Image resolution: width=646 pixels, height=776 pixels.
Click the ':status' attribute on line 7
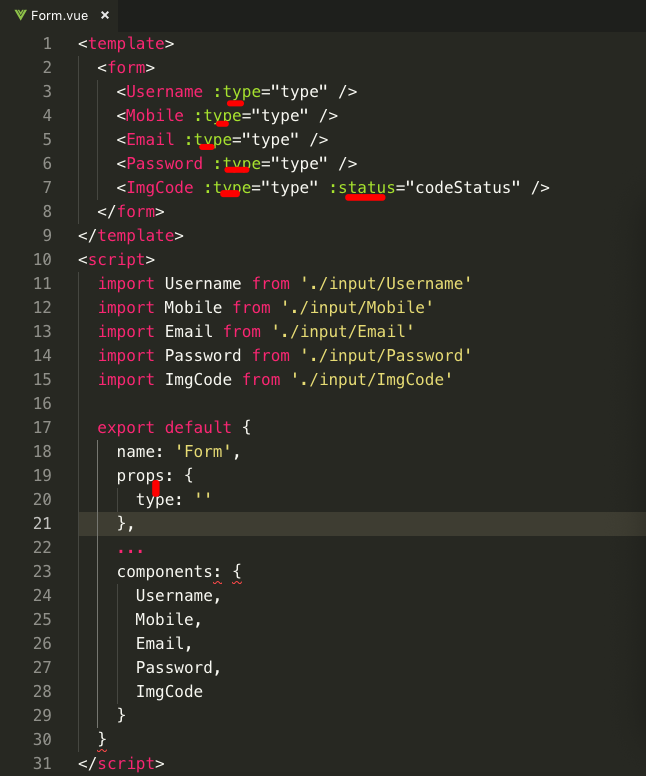[x=362, y=188]
